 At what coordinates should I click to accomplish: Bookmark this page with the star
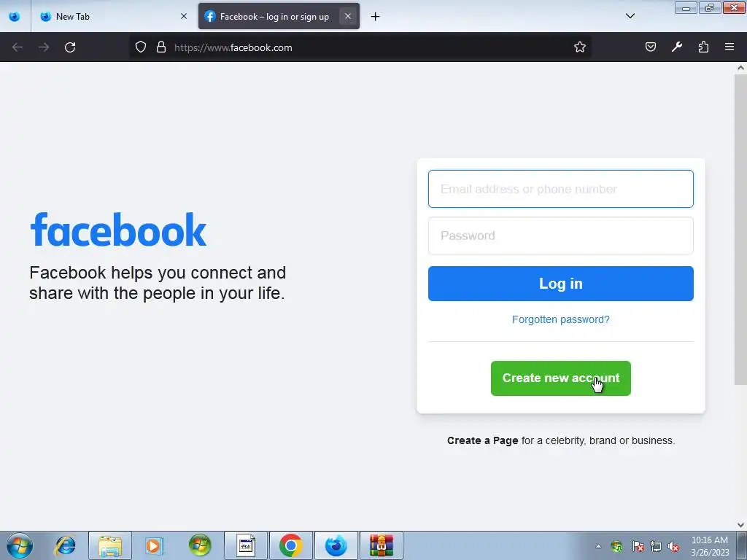[579, 47]
